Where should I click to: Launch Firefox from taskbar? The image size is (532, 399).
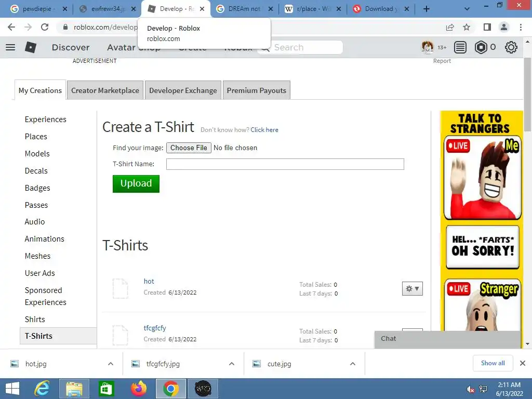138,389
